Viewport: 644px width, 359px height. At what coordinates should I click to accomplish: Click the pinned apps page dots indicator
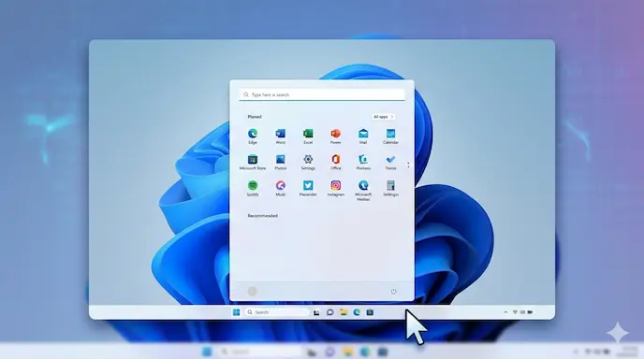[x=408, y=165]
